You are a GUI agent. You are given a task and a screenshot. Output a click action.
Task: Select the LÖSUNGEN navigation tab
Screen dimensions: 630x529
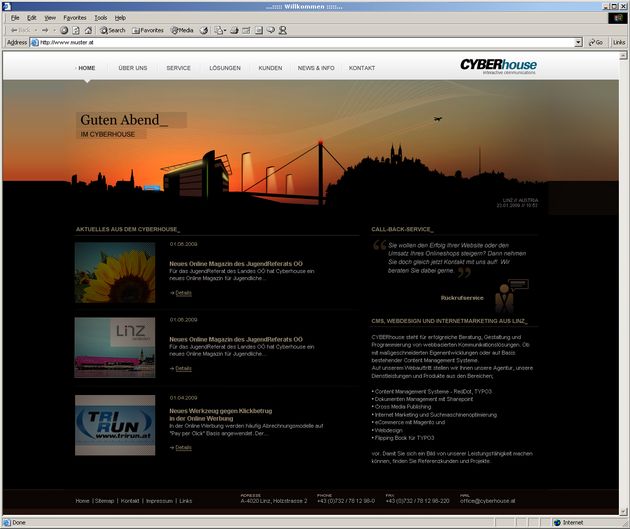coord(225,68)
